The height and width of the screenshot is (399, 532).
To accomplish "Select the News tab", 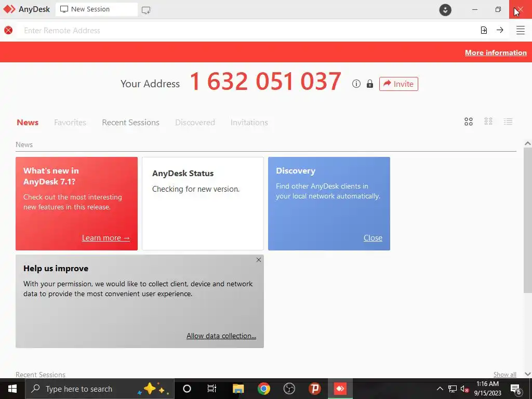I will point(28,122).
